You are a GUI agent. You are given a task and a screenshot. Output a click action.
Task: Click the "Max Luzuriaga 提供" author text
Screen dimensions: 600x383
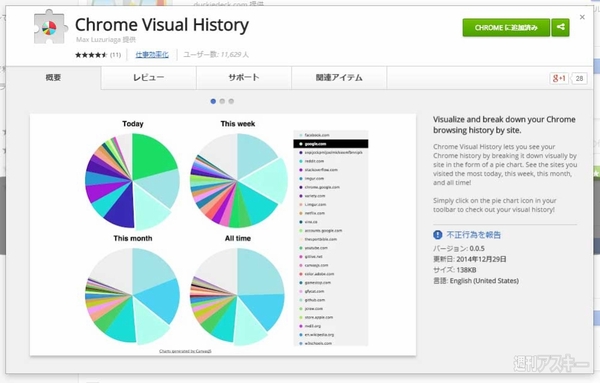(x=106, y=39)
